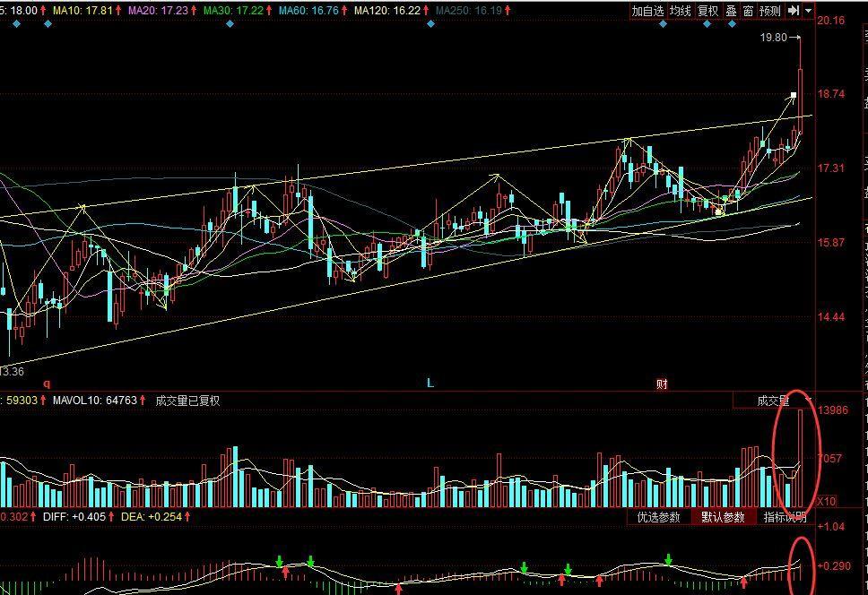Expand the top toolbar dropdown arrow
Screen dimensions: 868x595
[808, 11]
